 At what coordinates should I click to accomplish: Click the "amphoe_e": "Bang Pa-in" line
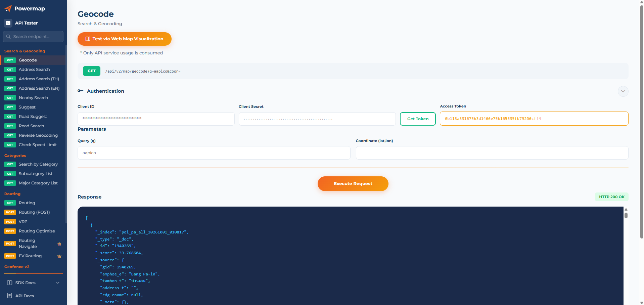(x=130, y=274)
